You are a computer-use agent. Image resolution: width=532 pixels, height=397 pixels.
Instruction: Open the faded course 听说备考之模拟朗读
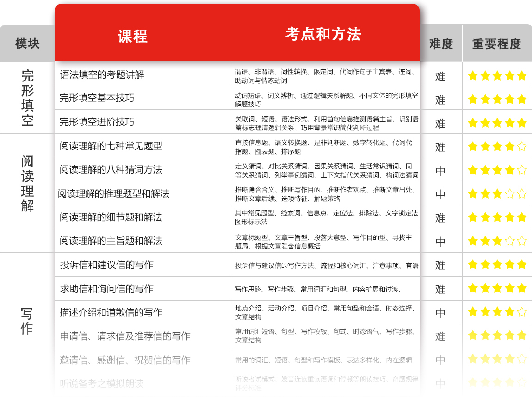pyautogui.click(x=102, y=384)
